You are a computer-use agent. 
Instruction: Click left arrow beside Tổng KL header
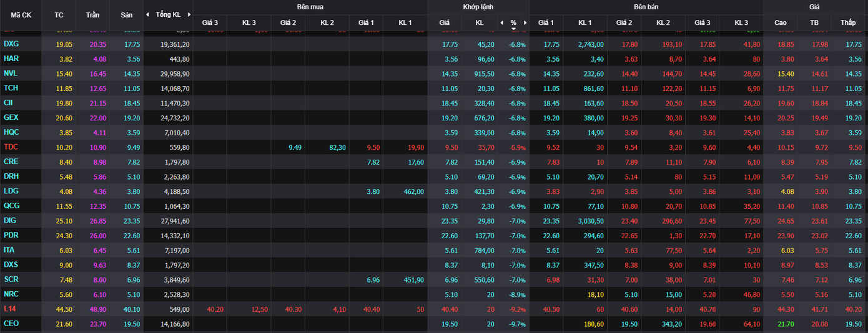point(147,14)
